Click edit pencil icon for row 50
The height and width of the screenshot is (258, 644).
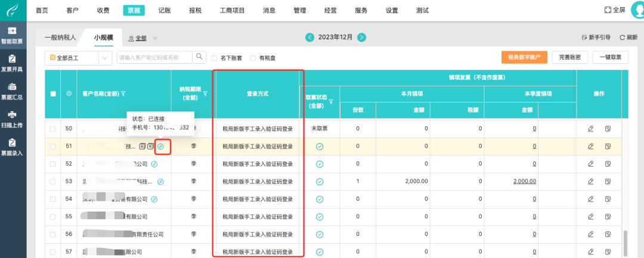pyautogui.click(x=590, y=129)
